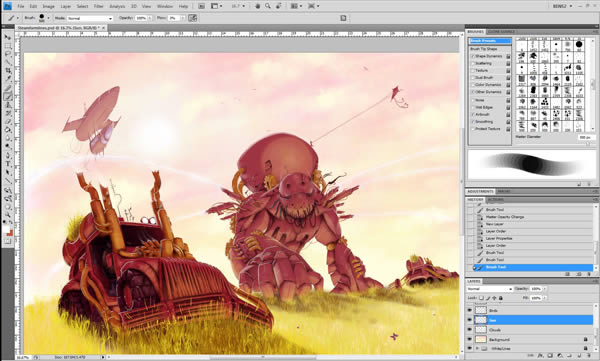Click the notes icon at right of options bar
Viewport: 600px width, 361px height.
coord(343,18)
